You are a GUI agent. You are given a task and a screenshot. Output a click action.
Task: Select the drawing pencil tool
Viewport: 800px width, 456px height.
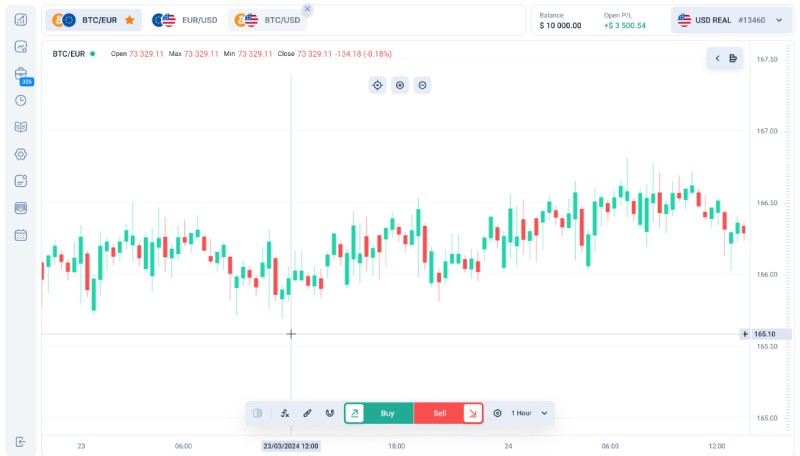click(x=307, y=413)
